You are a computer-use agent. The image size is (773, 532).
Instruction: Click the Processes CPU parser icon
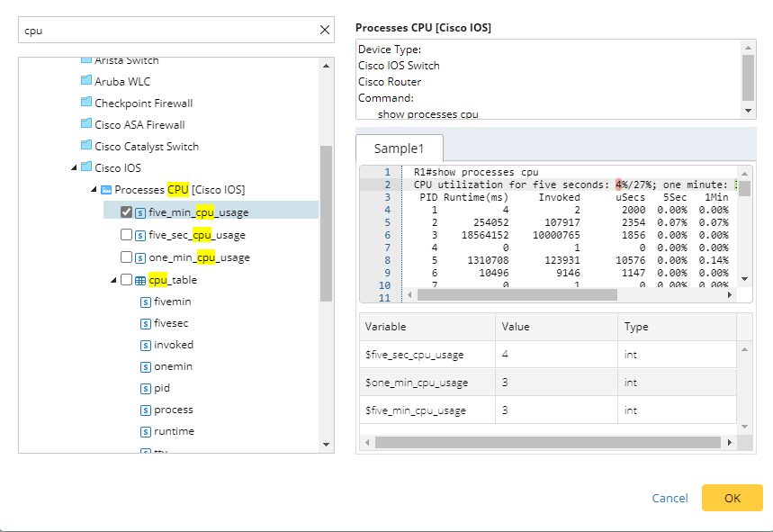point(106,190)
